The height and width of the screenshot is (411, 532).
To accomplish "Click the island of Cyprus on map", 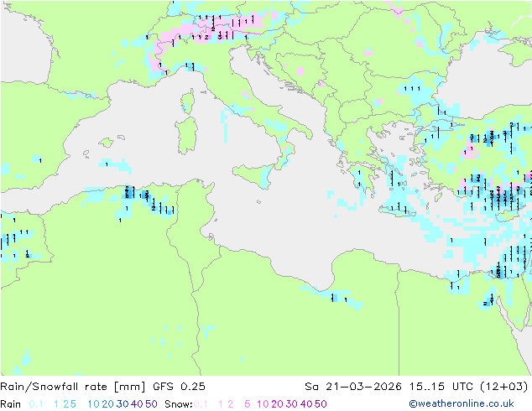I will 508,215.
